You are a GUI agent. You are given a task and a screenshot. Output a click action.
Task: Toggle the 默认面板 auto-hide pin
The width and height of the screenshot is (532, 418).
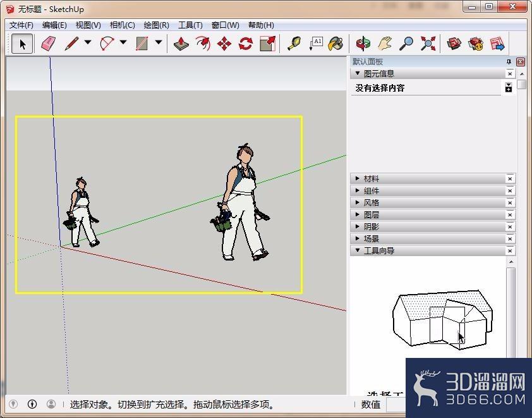[x=509, y=62]
